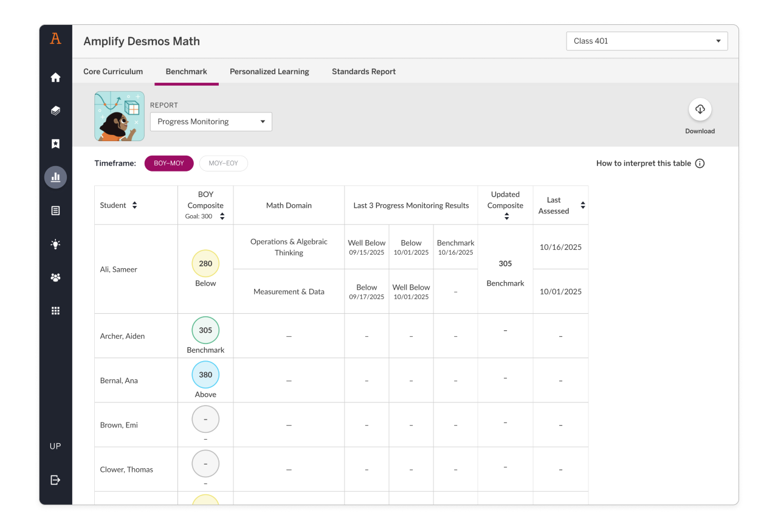Click the Bookmark icon in the sidebar
The image size is (778, 532).
[x=55, y=143]
